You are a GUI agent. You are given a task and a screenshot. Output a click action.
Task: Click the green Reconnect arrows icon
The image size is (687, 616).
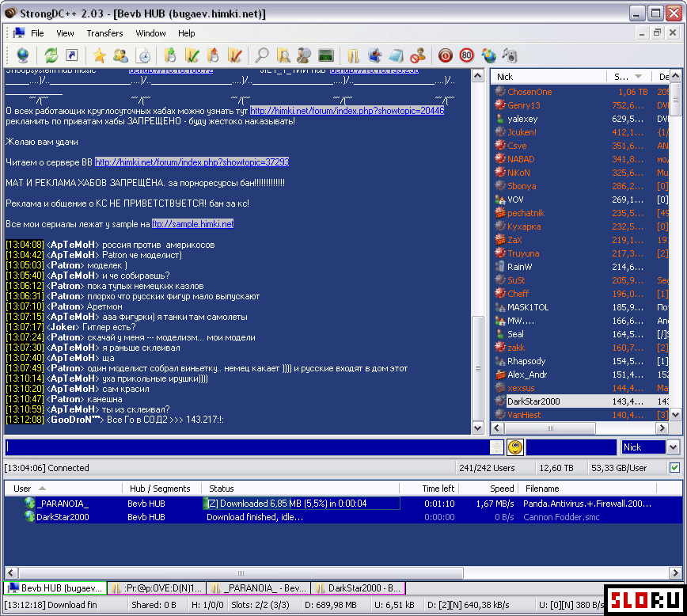pos(51,55)
